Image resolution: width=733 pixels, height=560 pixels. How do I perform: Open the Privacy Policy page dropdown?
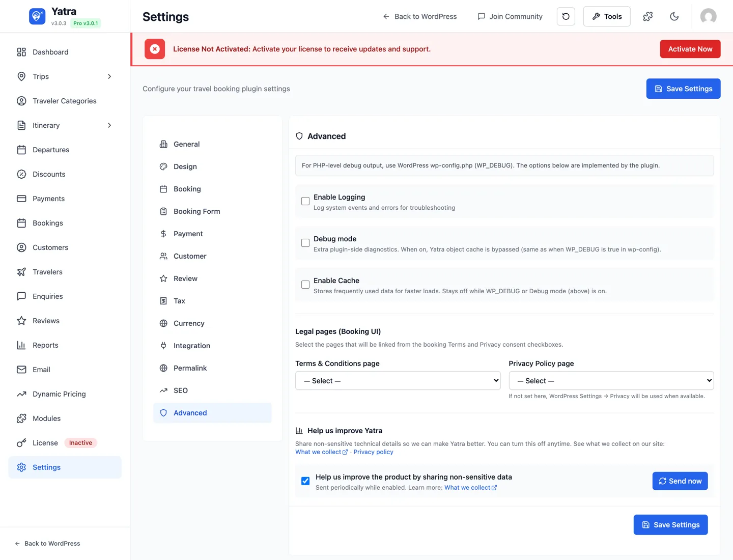tap(611, 381)
